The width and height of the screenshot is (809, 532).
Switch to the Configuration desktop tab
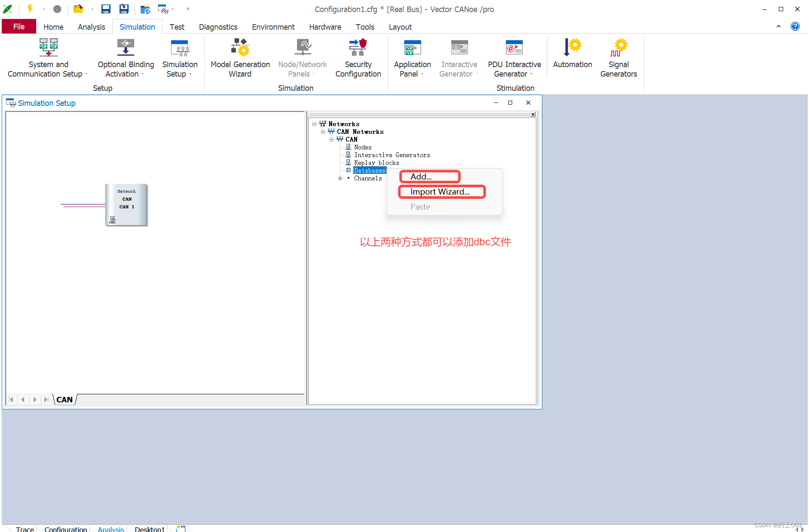(65, 529)
